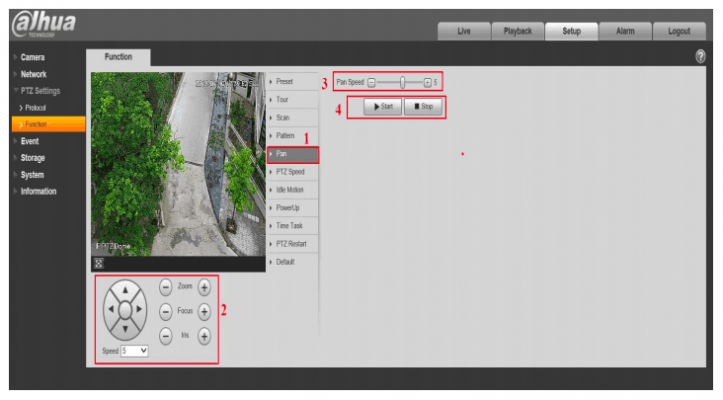Expand the Camera sidebar section

(32, 57)
